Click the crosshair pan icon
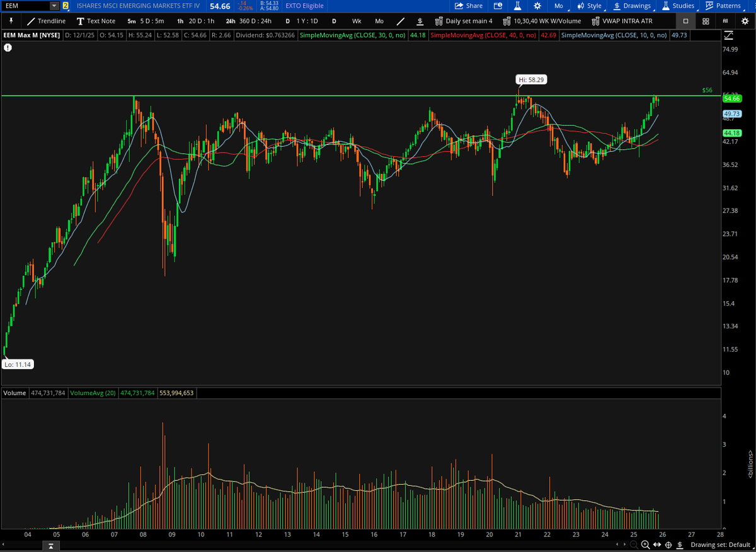 (x=668, y=544)
